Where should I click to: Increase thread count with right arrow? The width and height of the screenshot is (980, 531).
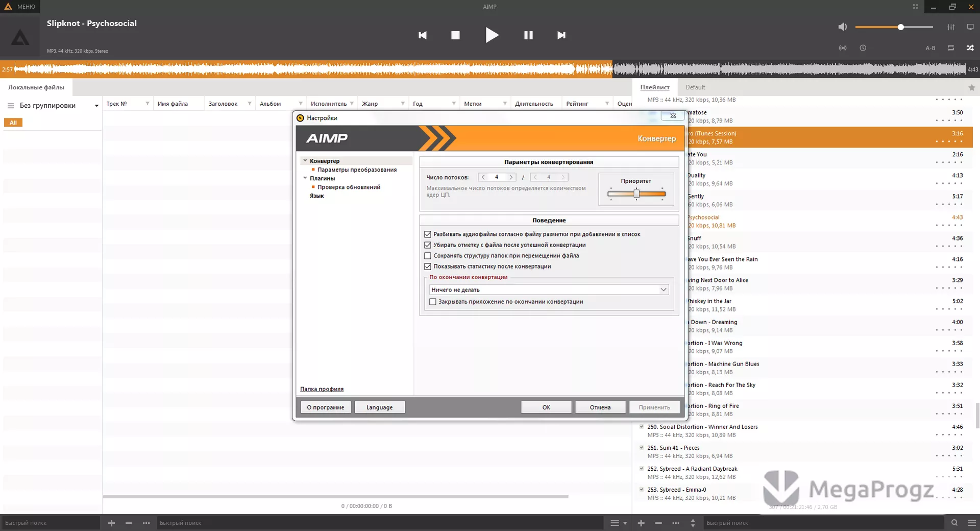tap(511, 177)
